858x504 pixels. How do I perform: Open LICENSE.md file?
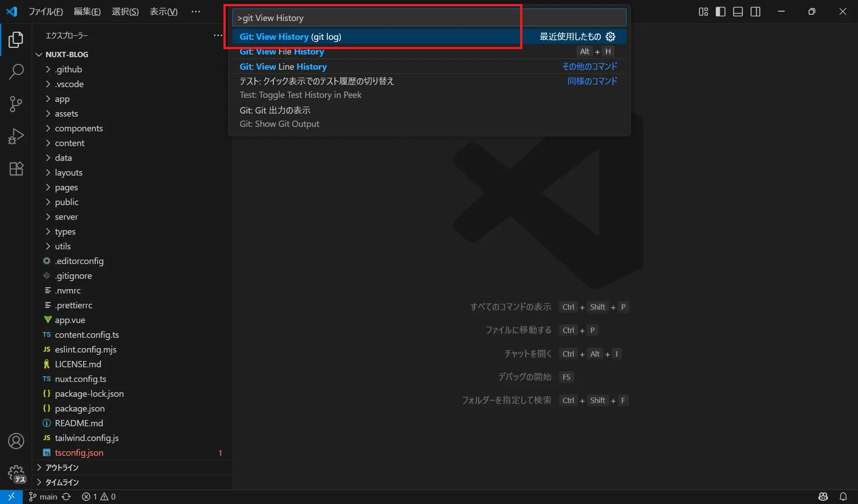[x=132, y=364]
